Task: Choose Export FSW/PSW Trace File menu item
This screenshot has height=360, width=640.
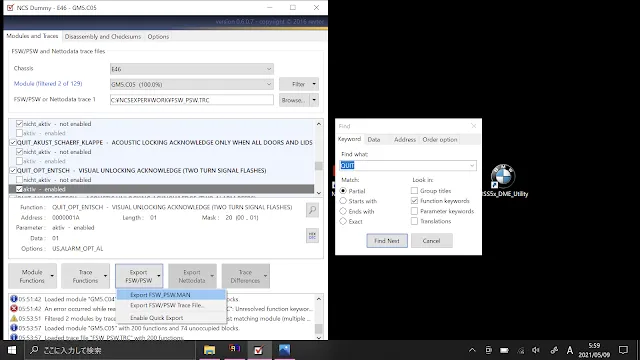Action: tap(171, 305)
